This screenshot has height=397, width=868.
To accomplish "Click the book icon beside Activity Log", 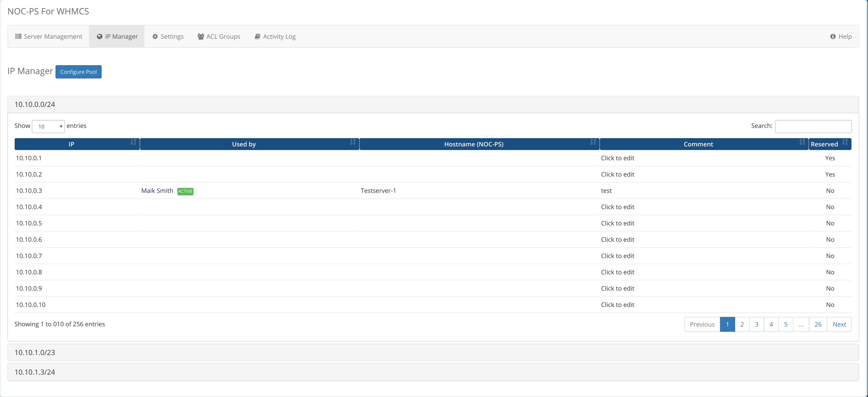I will pos(257,36).
